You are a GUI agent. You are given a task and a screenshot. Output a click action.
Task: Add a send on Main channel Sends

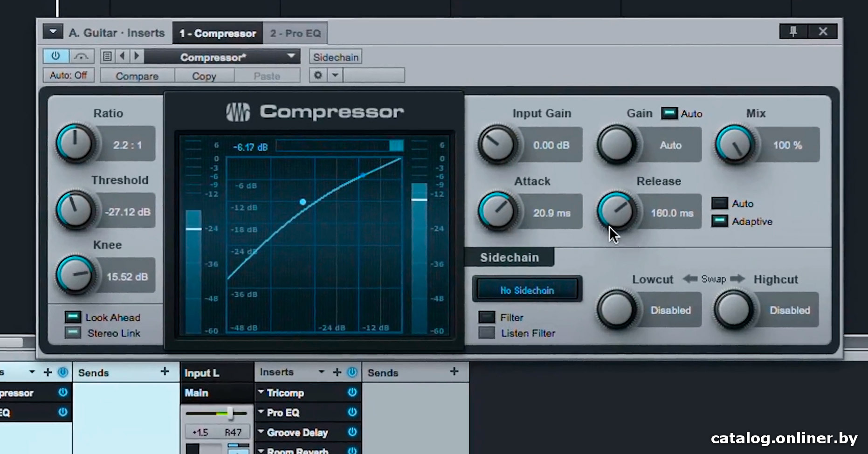pyautogui.click(x=454, y=371)
